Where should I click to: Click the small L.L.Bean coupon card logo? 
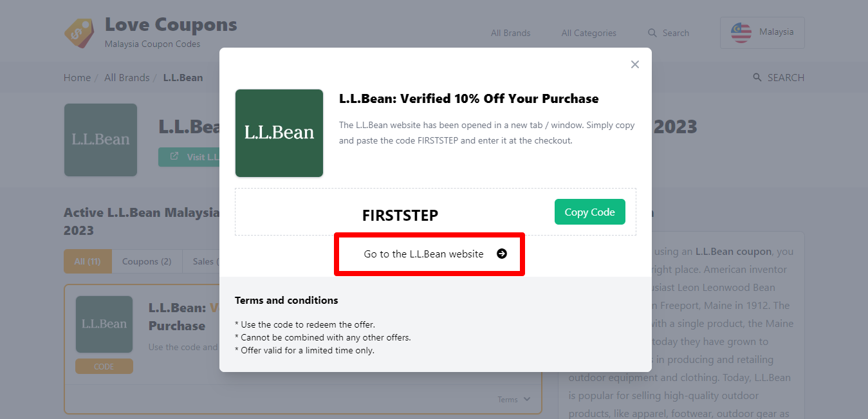(x=104, y=324)
